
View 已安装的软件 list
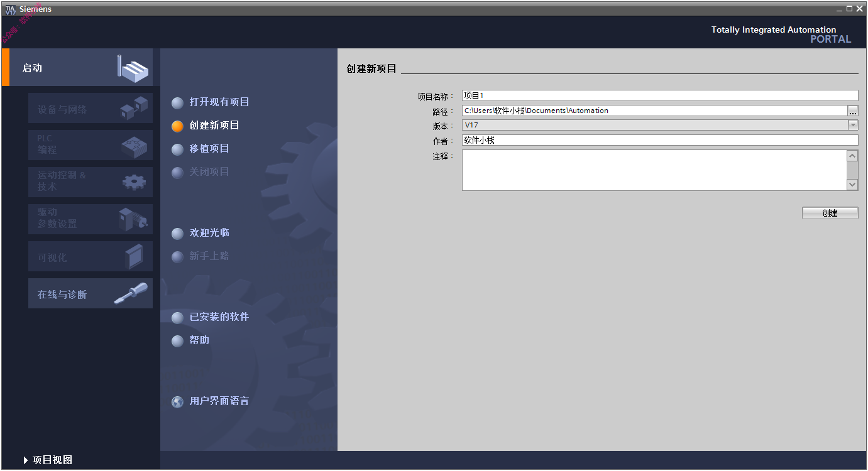[x=219, y=317]
